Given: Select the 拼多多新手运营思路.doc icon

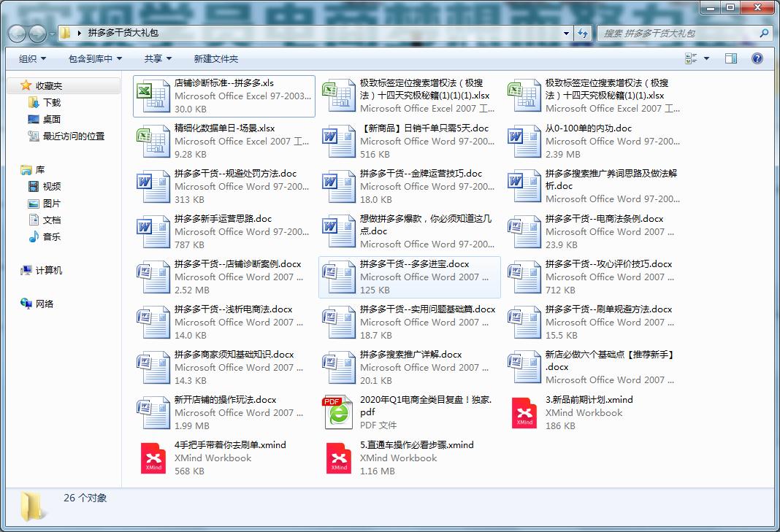Looking at the screenshot, I should (153, 231).
